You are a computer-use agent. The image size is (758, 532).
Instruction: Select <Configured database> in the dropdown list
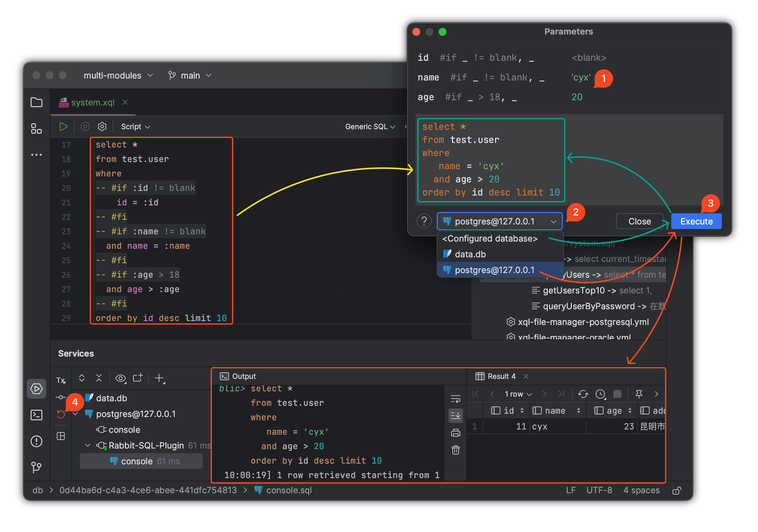pos(500,239)
